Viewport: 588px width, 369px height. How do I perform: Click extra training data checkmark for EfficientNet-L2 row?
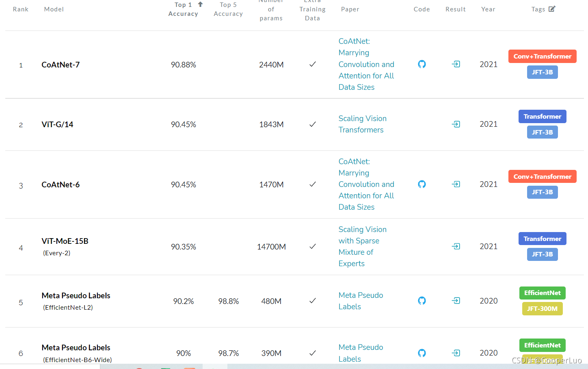(x=313, y=301)
